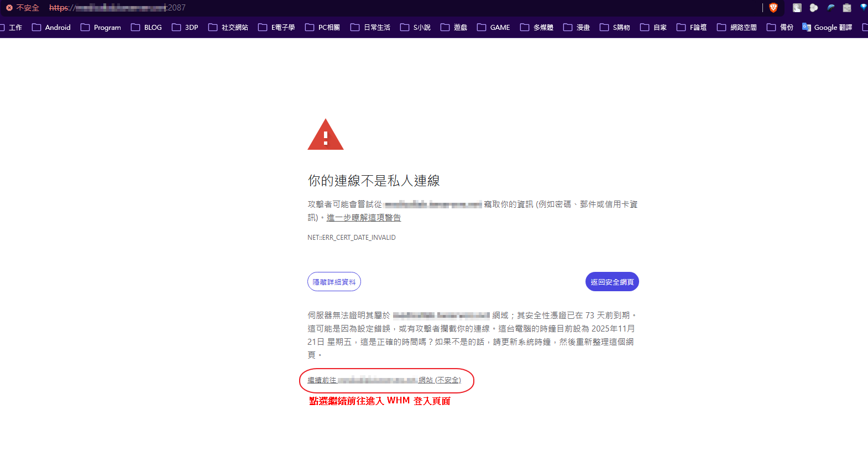Expand the Program bookmark folder
Viewport: 868px width, 457px height.
point(101,28)
